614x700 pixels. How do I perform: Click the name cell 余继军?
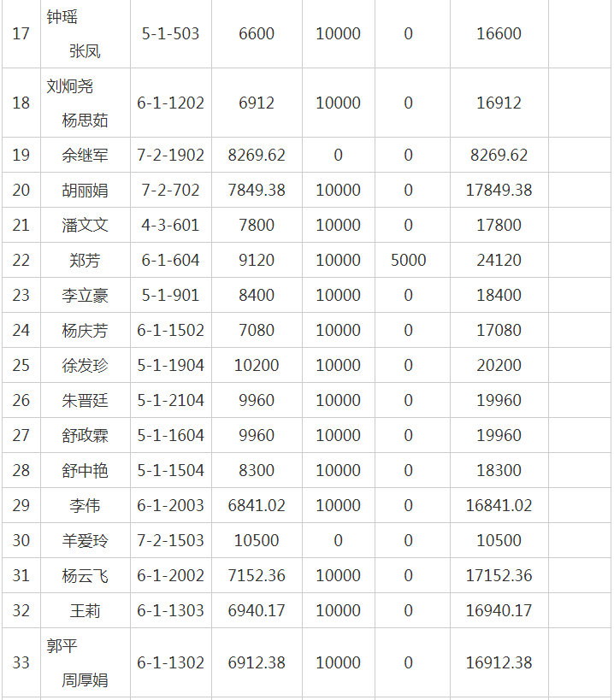pyautogui.click(x=85, y=155)
